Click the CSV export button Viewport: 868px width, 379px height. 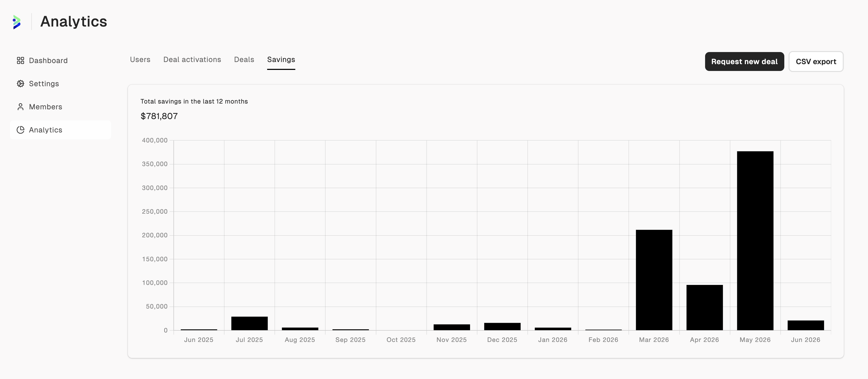[x=816, y=62]
